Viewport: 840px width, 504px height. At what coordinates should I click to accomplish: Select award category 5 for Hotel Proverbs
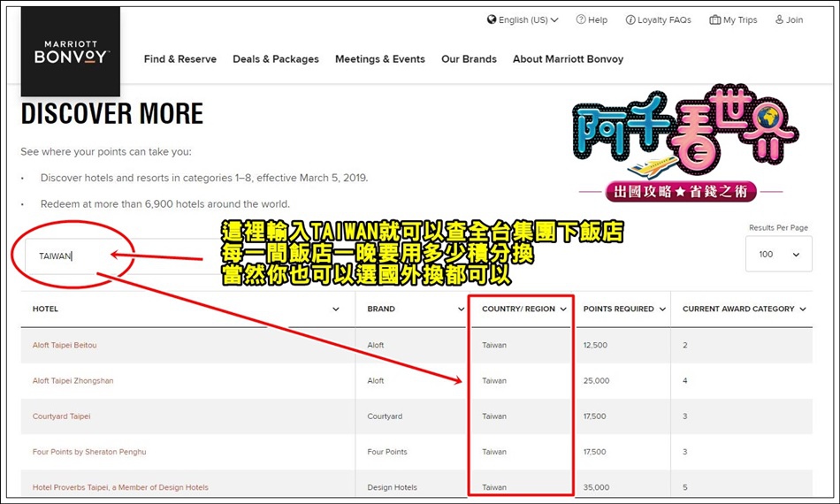pos(685,487)
